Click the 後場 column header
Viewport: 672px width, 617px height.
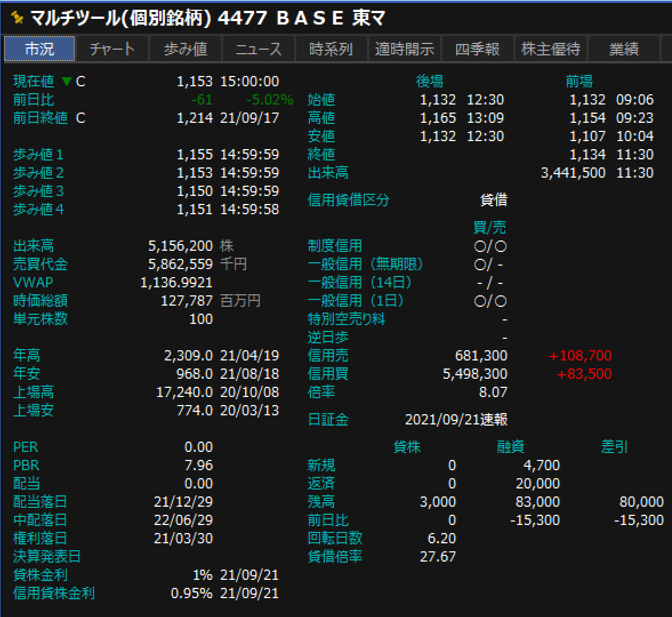click(x=429, y=81)
